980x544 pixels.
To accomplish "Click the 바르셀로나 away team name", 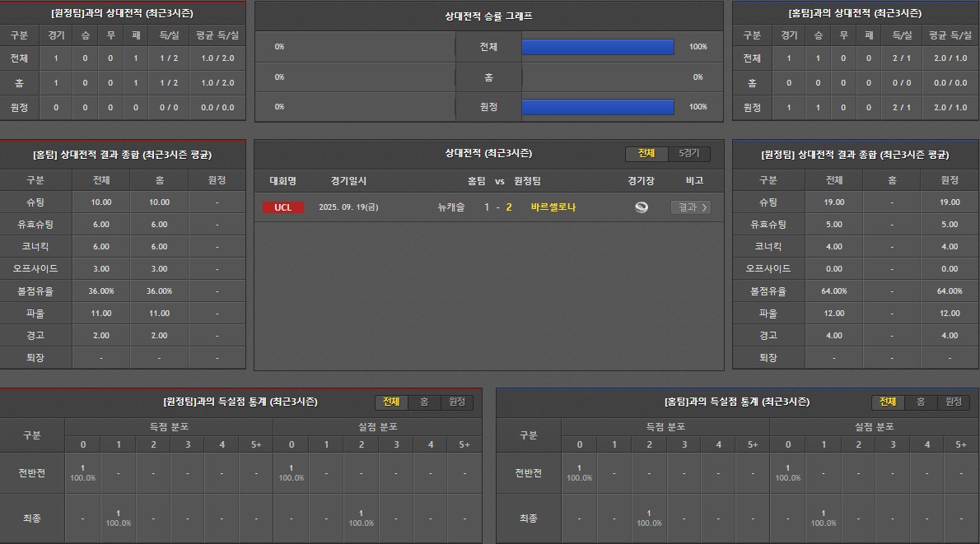I will 553,207.
